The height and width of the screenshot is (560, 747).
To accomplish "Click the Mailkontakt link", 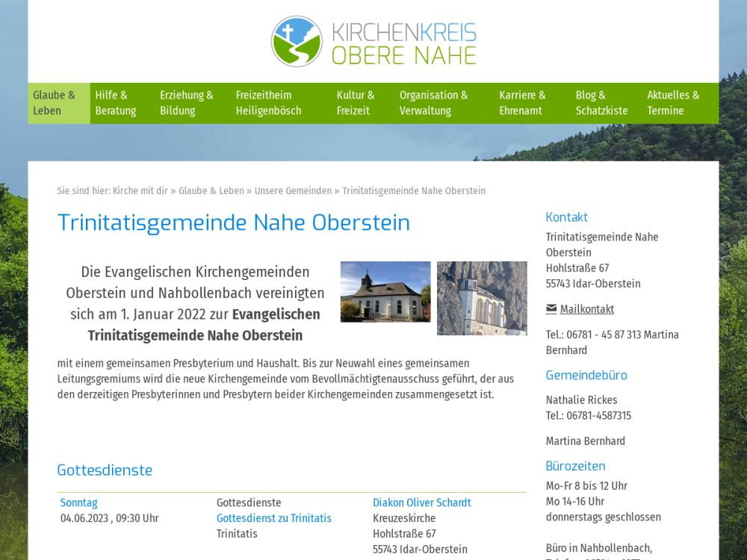I will pos(587,309).
